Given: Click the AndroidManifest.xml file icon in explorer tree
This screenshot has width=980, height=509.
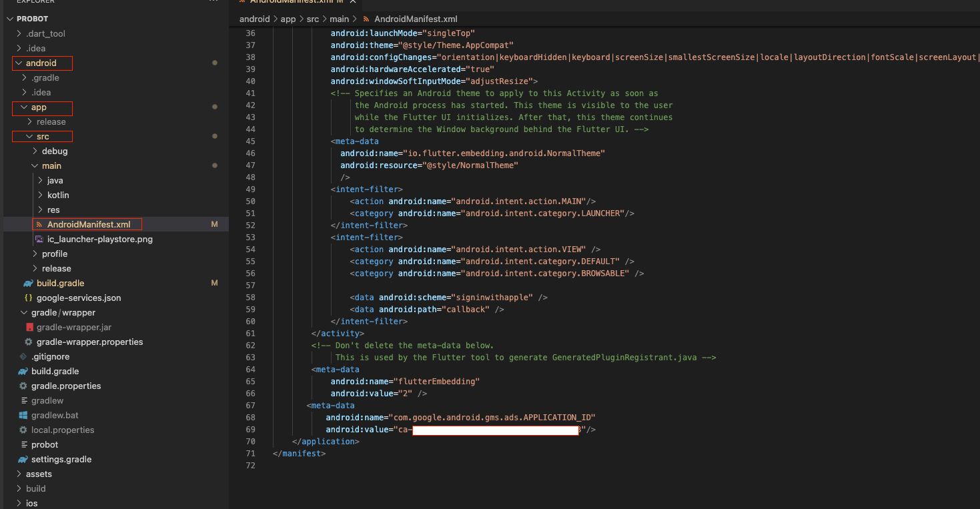Looking at the screenshot, I should pyautogui.click(x=40, y=225).
